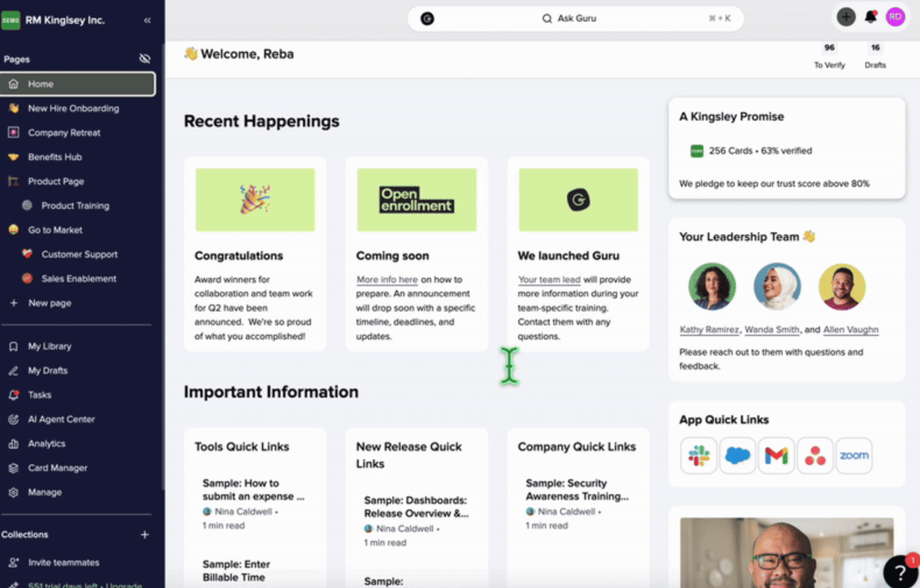Image resolution: width=920 pixels, height=588 pixels.
Task: Click the Collections header
Action: click(x=25, y=535)
